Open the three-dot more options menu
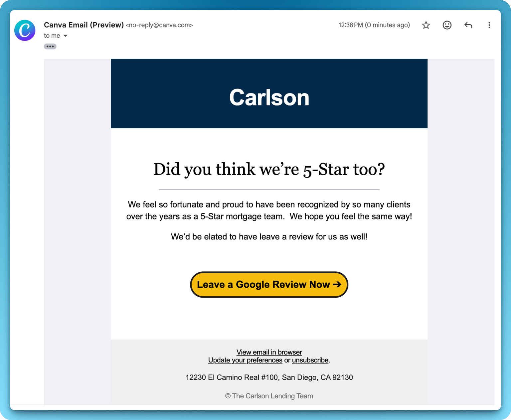Image resolution: width=511 pixels, height=420 pixels. coord(489,25)
